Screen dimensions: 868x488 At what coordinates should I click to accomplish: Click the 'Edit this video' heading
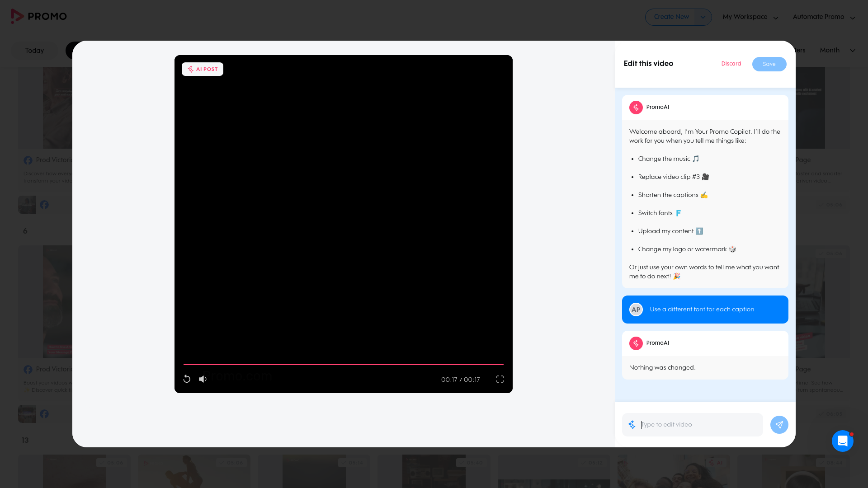[648, 64]
